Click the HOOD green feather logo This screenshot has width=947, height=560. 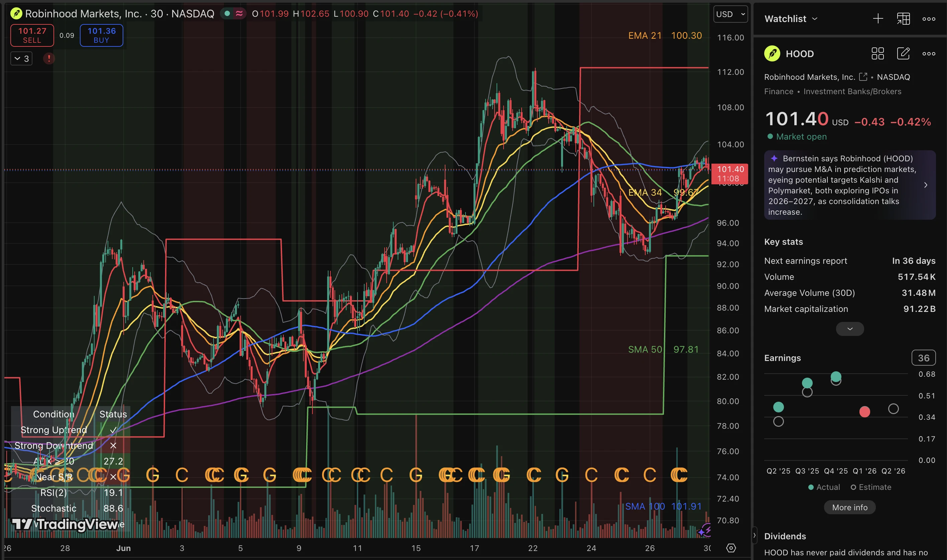[x=772, y=53]
